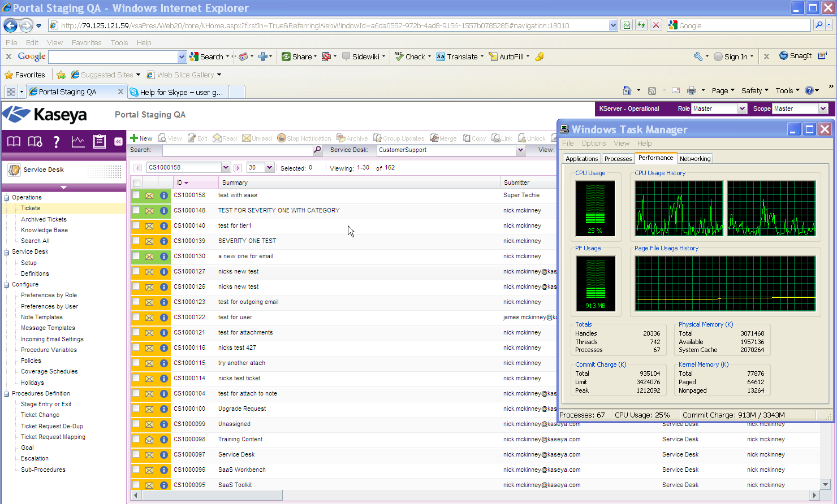This screenshot has height=504, width=837.
Task: Open the help question mark icon
Action: pyautogui.click(x=56, y=141)
